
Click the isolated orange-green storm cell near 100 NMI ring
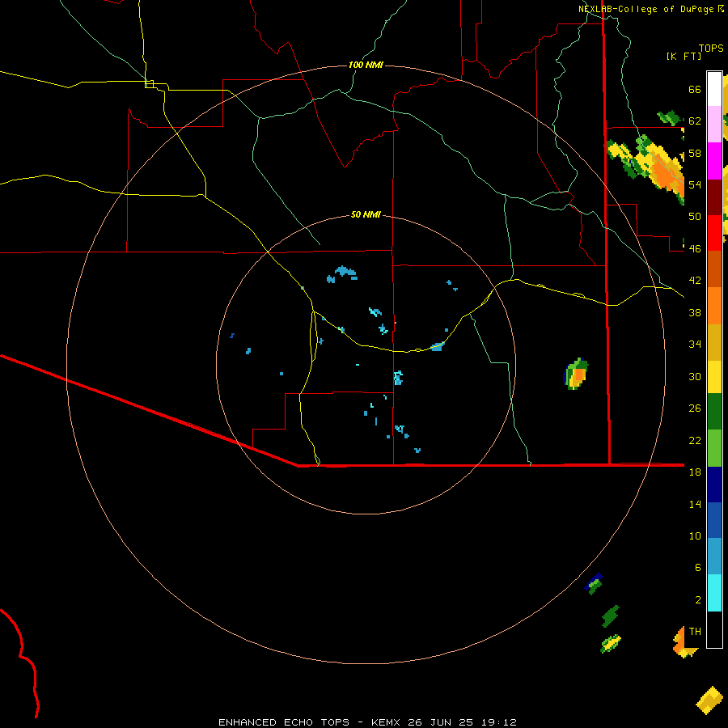(x=576, y=374)
